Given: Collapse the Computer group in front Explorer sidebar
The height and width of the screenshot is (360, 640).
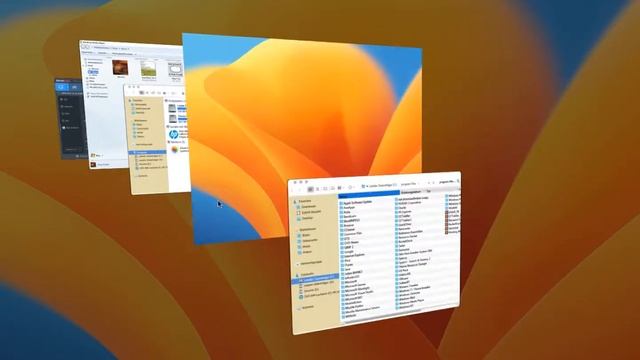Looking at the screenshot, I should 297,275.
